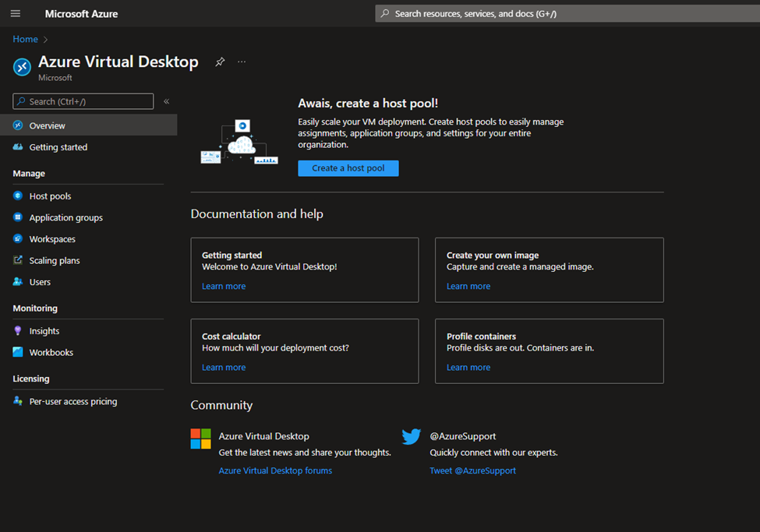Click the Documentation and help heading
This screenshot has height=532, width=760.
[257, 213]
